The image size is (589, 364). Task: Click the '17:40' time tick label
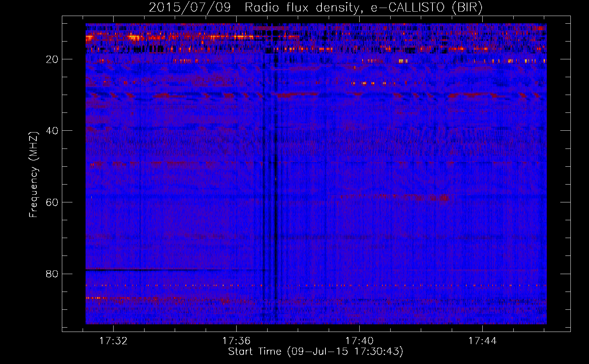pos(360,341)
